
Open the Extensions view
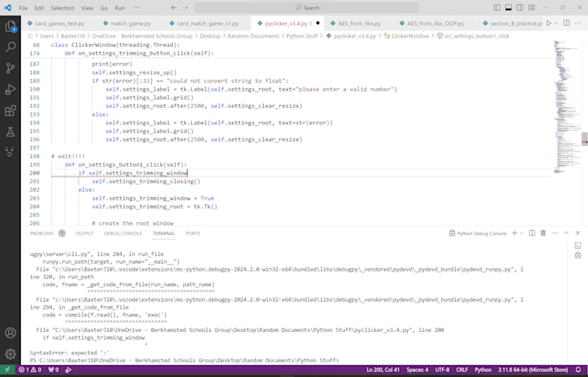(x=10, y=111)
